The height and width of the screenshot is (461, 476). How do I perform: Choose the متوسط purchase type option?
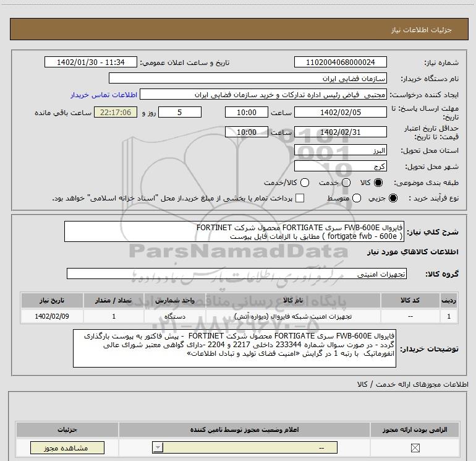pyautogui.click(x=357, y=199)
